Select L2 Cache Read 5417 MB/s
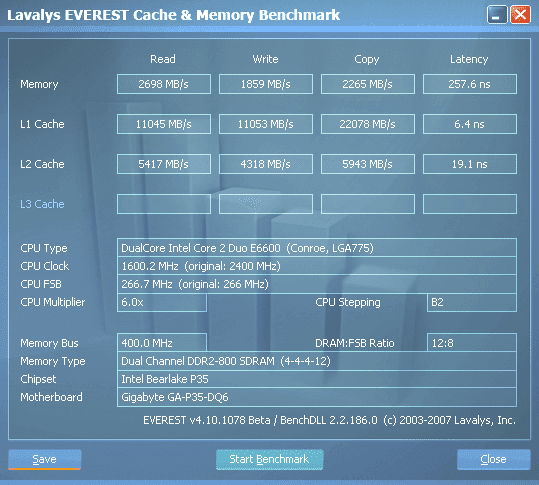The height and width of the screenshot is (485, 539). (164, 164)
